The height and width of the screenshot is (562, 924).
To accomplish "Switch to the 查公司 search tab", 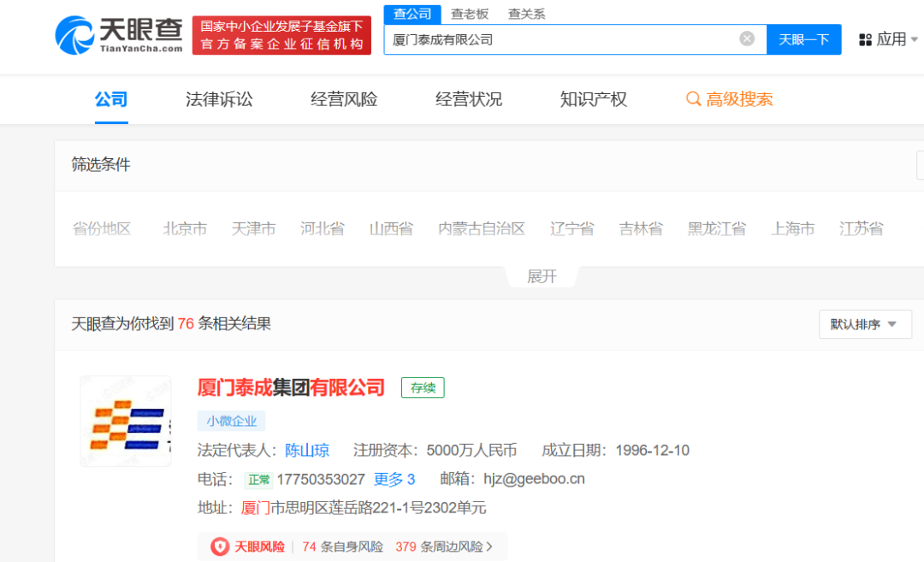I will point(412,15).
